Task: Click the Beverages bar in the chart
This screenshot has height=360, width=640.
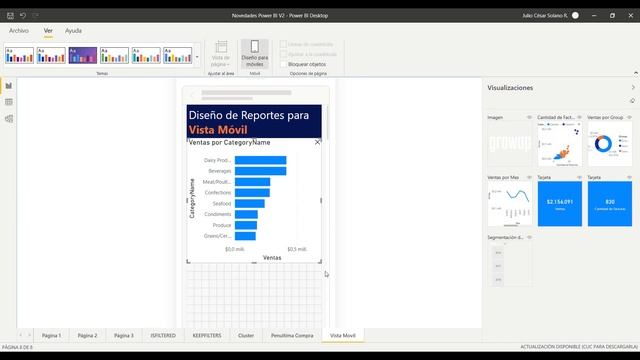Action: (x=260, y=171)
